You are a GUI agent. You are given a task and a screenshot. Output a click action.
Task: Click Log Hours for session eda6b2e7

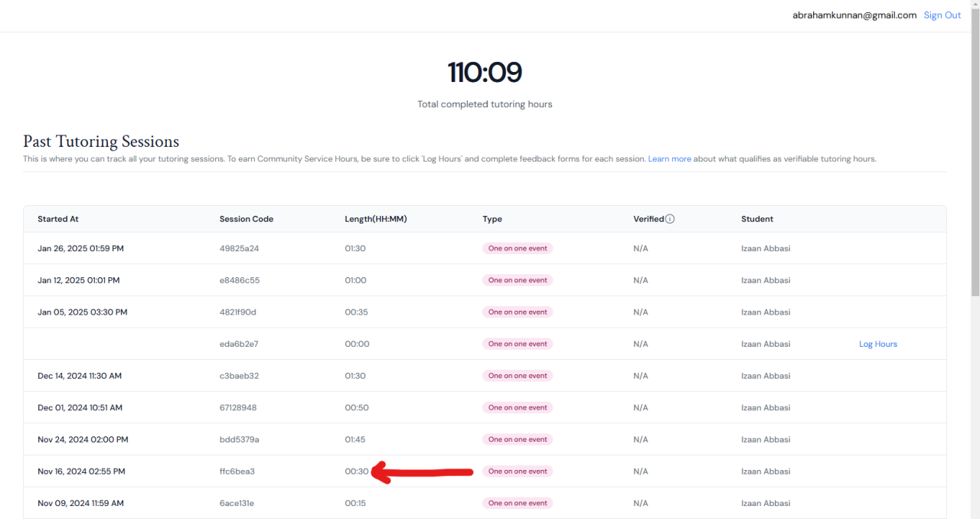pyautogui.click(x=877, y=344)
